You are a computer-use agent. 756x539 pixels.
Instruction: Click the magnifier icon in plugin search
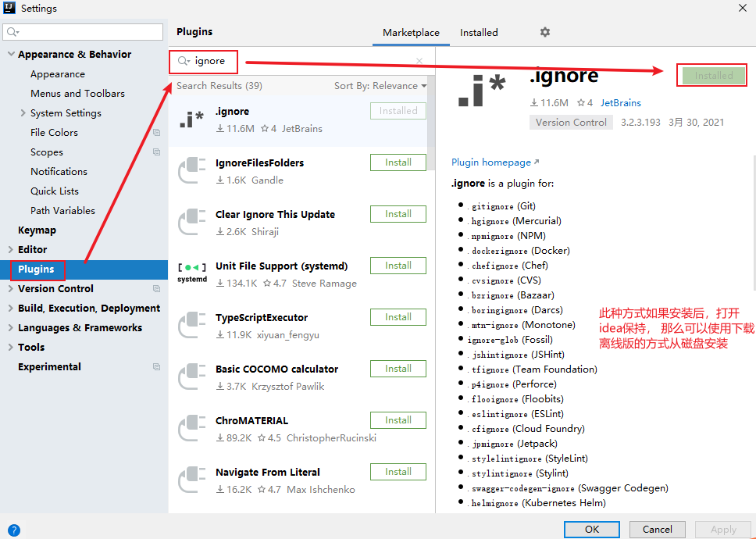click(x=184, y=61)
